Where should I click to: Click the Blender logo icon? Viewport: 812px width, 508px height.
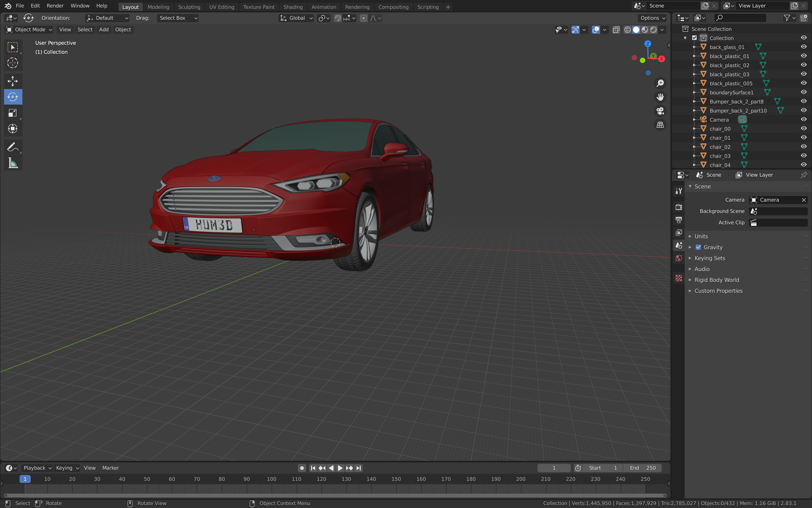(x=8, y=6)
